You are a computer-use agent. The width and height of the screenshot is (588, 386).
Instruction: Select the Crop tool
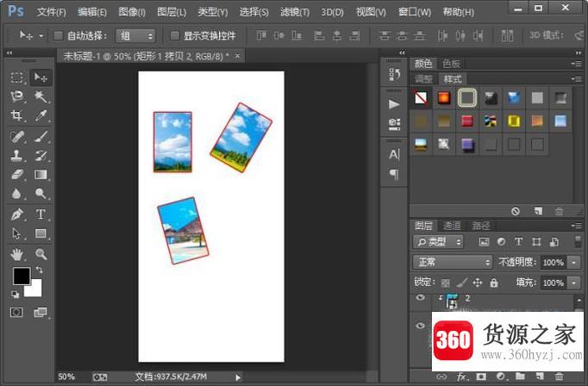[16, 115]
